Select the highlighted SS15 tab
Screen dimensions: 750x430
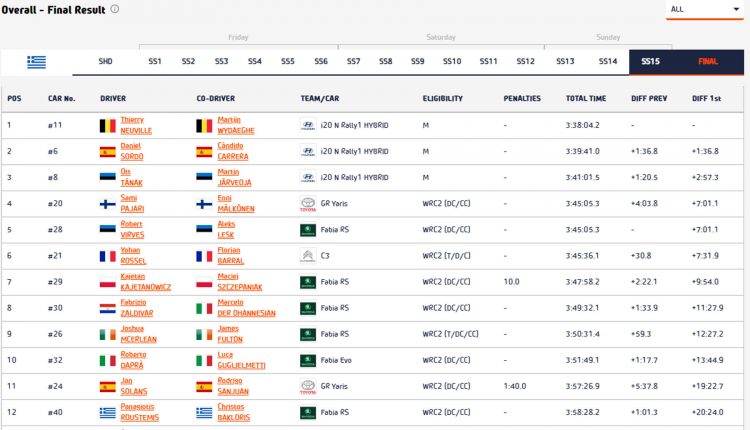(x=651, y=62)
